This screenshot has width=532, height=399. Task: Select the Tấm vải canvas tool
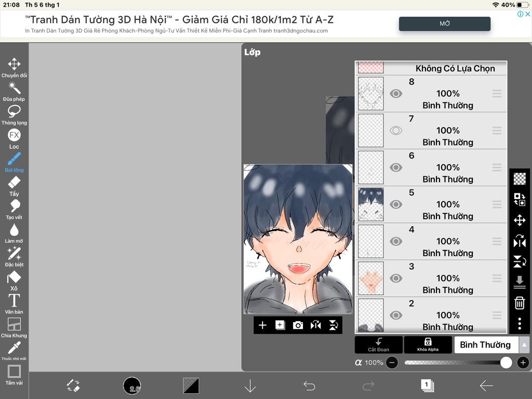[x=14, y=375]
